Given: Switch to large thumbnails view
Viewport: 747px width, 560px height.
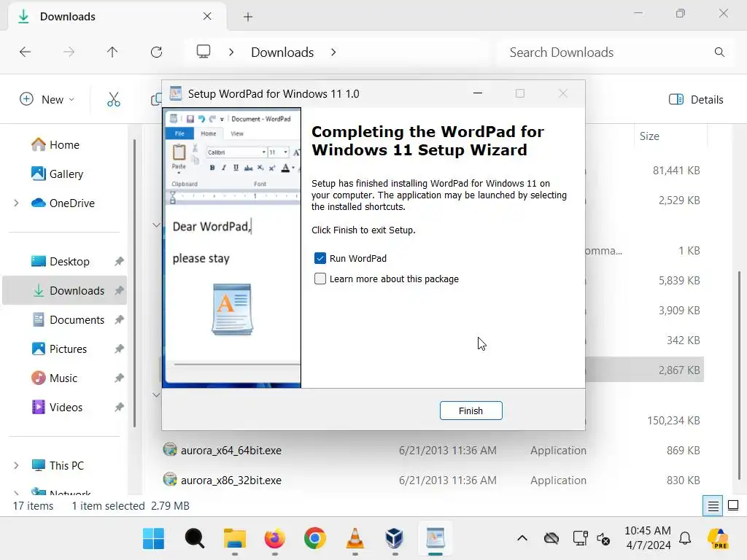Looking at the screenshot, I should click(733, 505).
